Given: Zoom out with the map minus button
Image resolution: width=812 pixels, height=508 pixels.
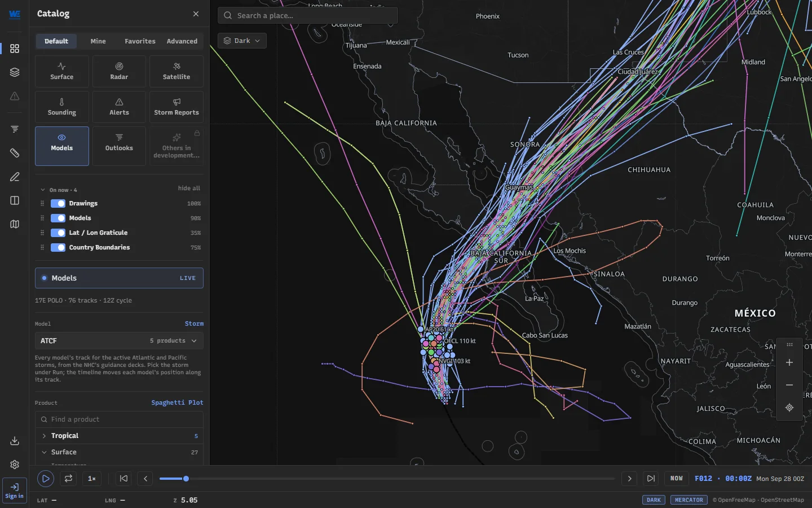Looking at the screenshot, I should click(x=789, y=385).
